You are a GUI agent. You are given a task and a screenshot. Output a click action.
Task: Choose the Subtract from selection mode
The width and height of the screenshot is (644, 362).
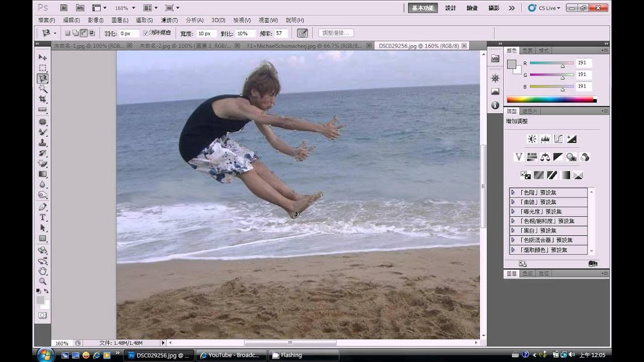84,33
